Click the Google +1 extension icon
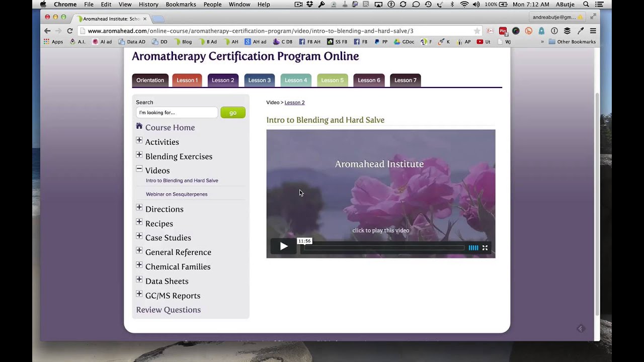This screenshot has height=362, width=644. coord(490,31)
